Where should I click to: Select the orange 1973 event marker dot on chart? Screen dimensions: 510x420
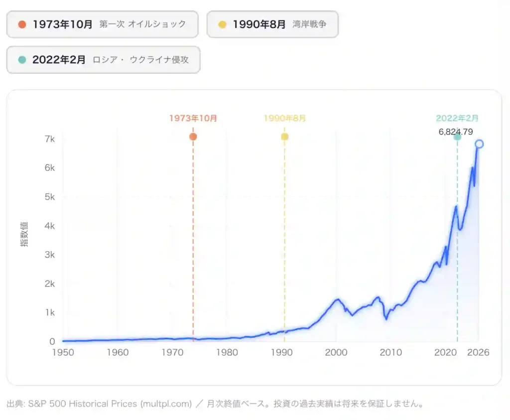pyautogui.click(x=193, y=137)
